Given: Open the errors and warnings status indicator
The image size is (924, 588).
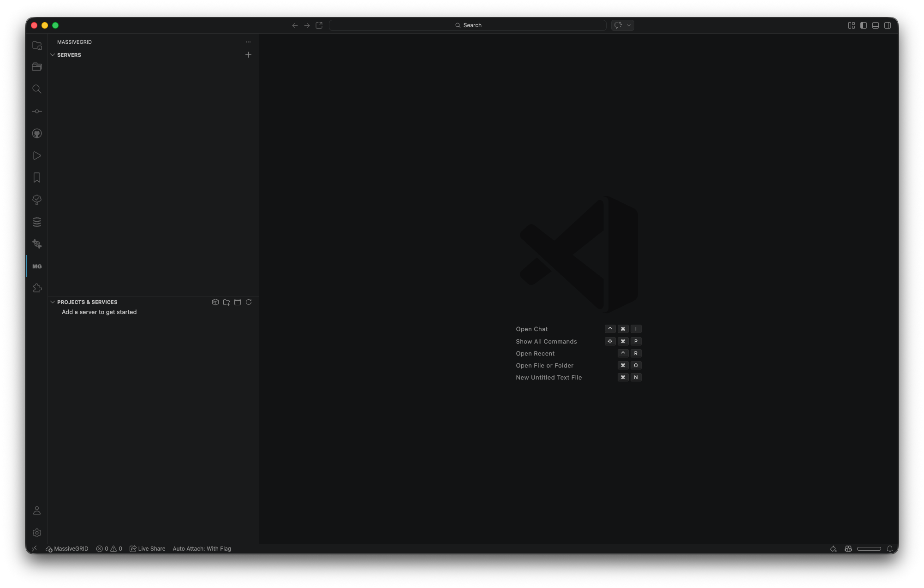Looking at the screenshot, I should tap(109, 549).
